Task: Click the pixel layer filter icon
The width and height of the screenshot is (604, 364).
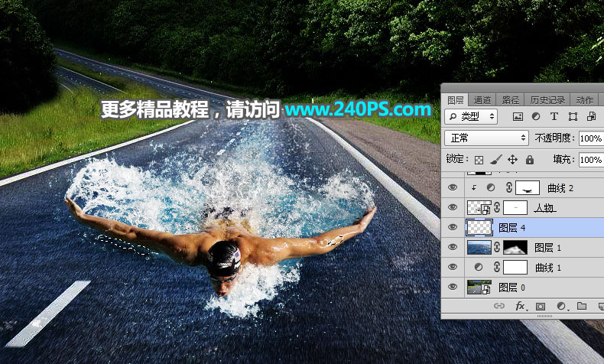Action: pyautogui.click(x=518, y=117)
